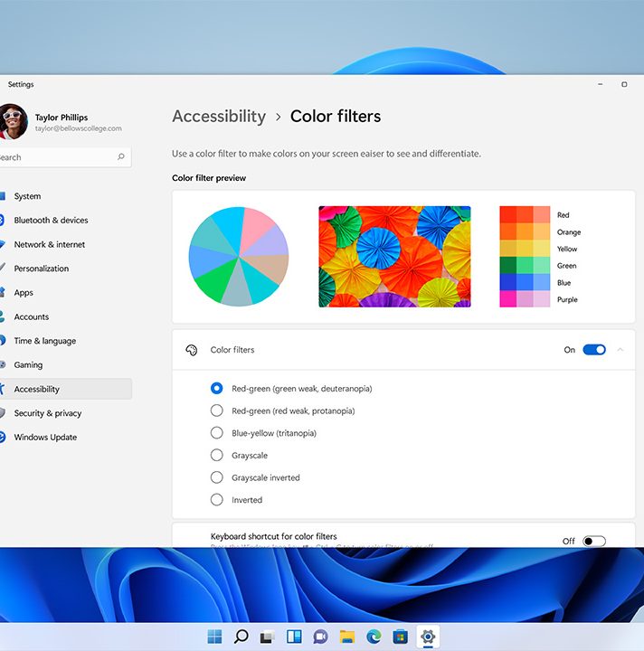This screenshot has height=651, width=644.
Task: Open Security & privacy category
Action: pos(48,413)
